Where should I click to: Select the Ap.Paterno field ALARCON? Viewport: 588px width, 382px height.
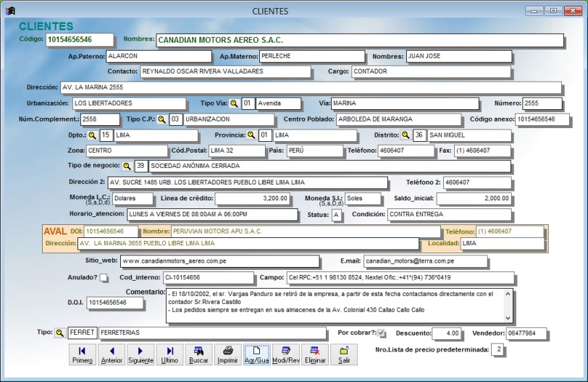pos(159,56)
